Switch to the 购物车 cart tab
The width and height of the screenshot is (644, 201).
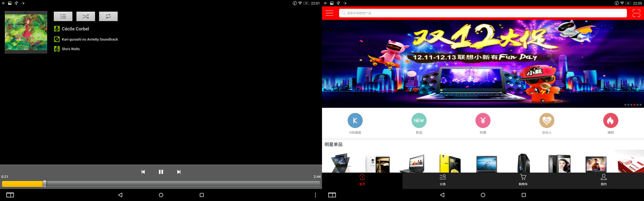523,180
